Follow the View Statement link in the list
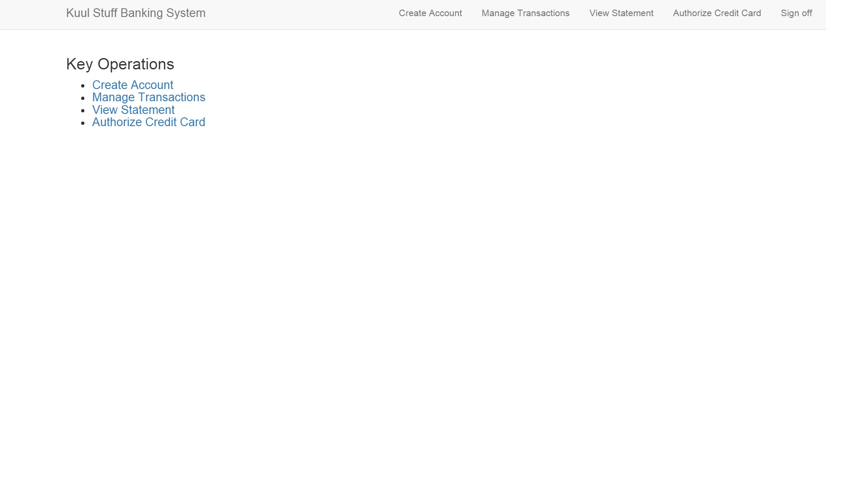 [133, 110]
